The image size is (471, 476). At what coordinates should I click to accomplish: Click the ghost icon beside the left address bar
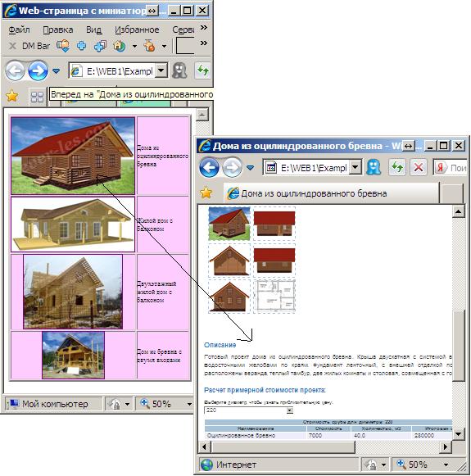pos(179,70)
